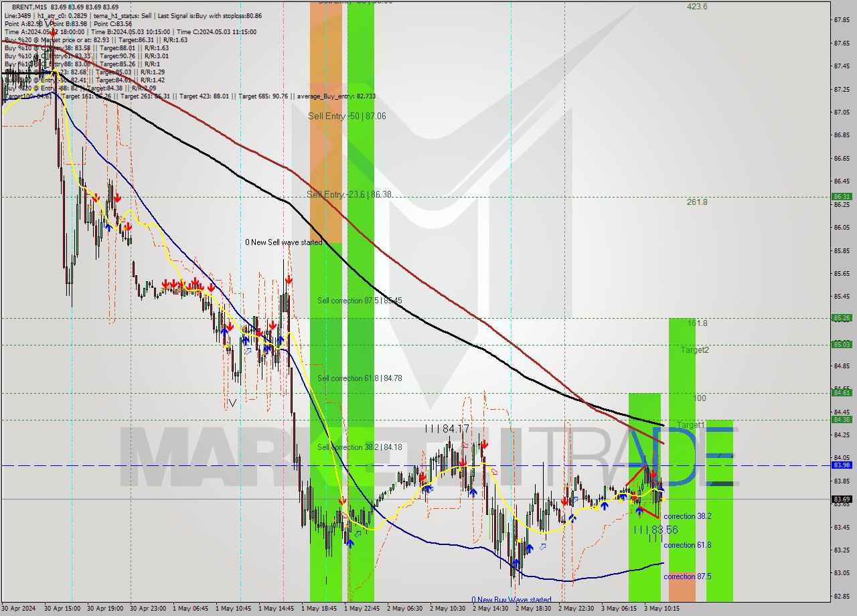Click the green 85.03 price tag
The width and height of the screenshot is (857, 616).
tap(842, 345)
